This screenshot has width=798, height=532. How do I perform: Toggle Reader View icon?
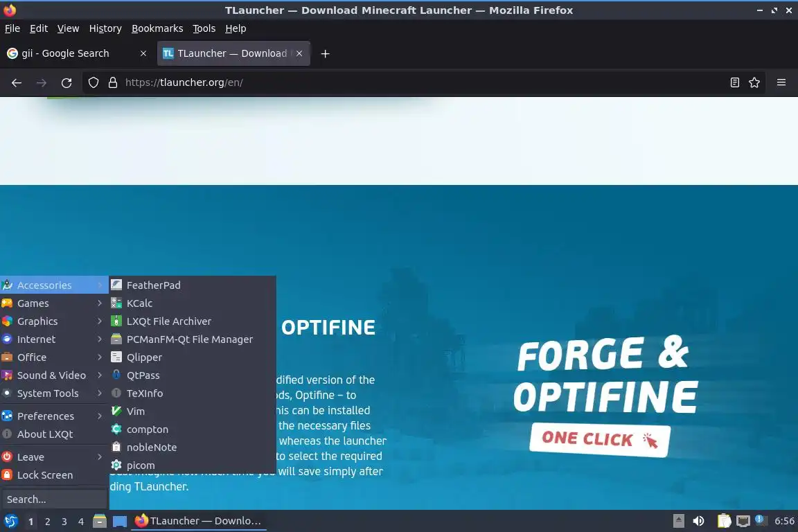[734, 82]
